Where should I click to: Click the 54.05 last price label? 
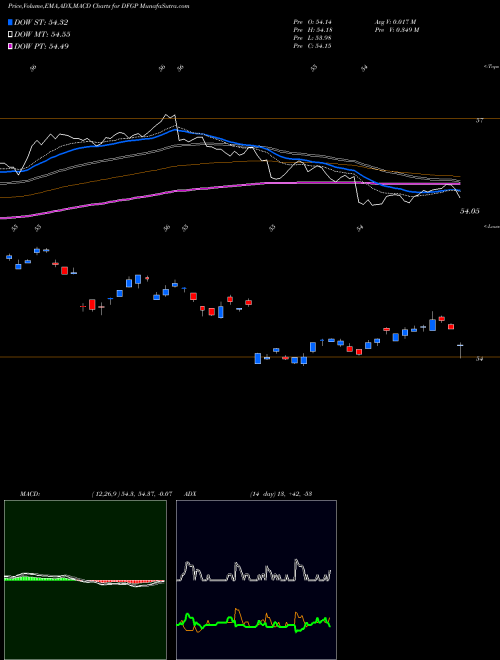click(469, 211)
